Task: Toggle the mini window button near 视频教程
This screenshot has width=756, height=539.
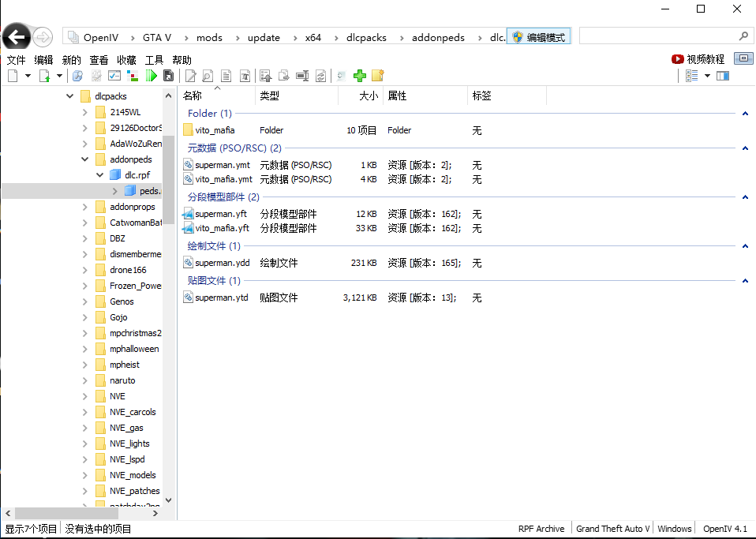Action: point(743,58)
